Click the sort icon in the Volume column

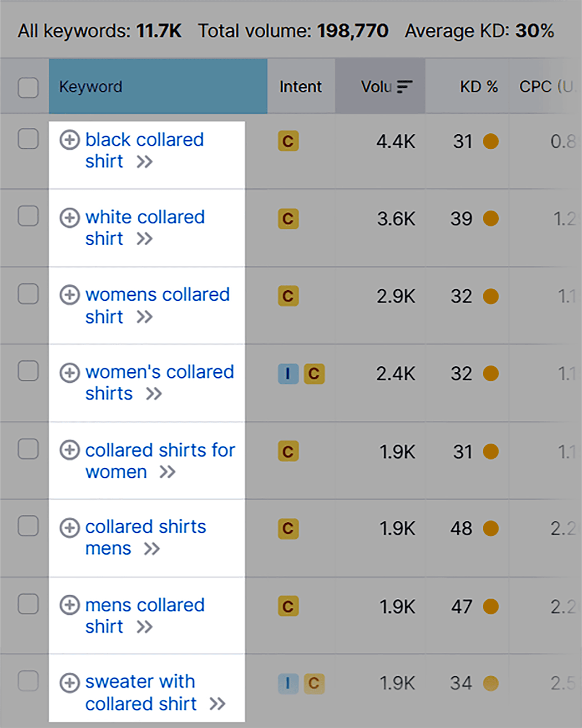tap(403, 86)
